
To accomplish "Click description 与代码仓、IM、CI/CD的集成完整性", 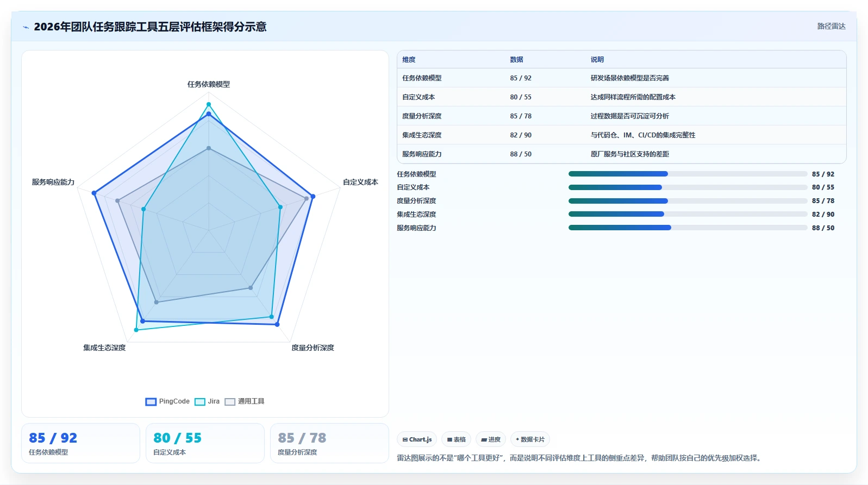I will (643, 135).
